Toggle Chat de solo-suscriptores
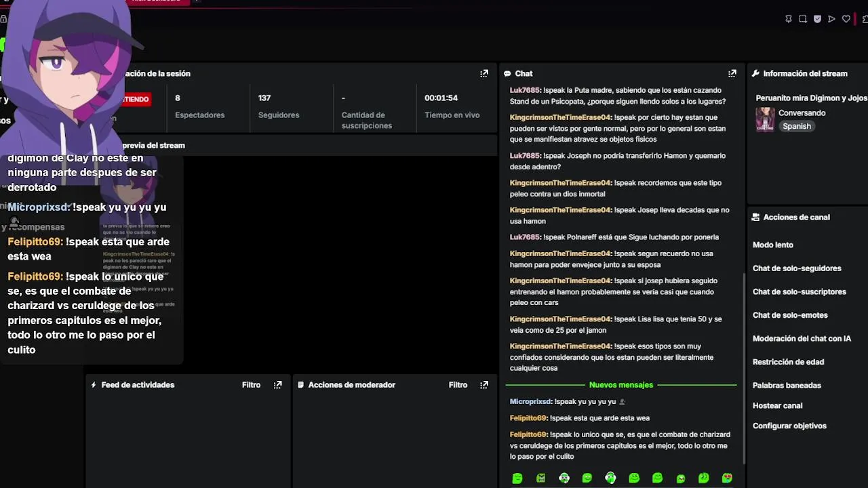Screen dimensions: 868x488 tap(800, 291)
